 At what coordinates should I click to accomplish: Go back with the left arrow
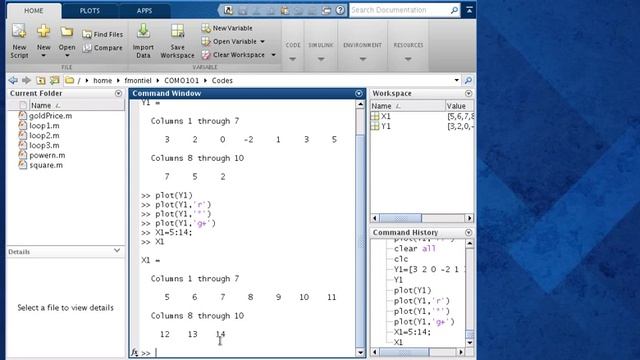(13, 80)
